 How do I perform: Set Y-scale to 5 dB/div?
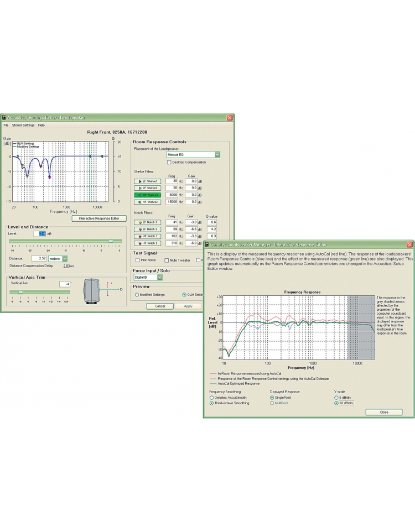point(336,398)
